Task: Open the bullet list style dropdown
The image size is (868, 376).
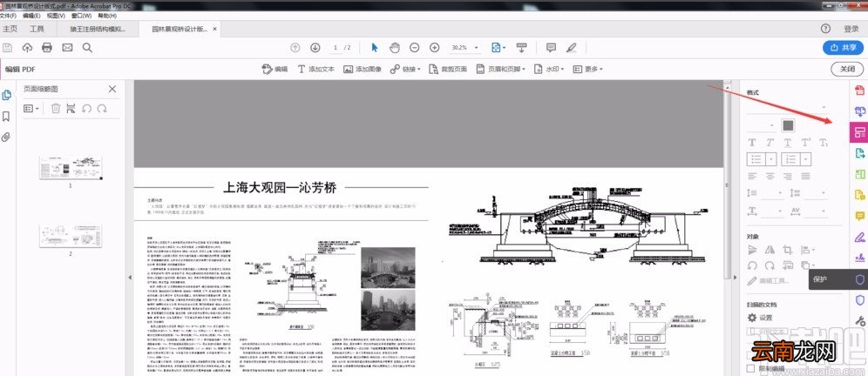Action: 773,159
